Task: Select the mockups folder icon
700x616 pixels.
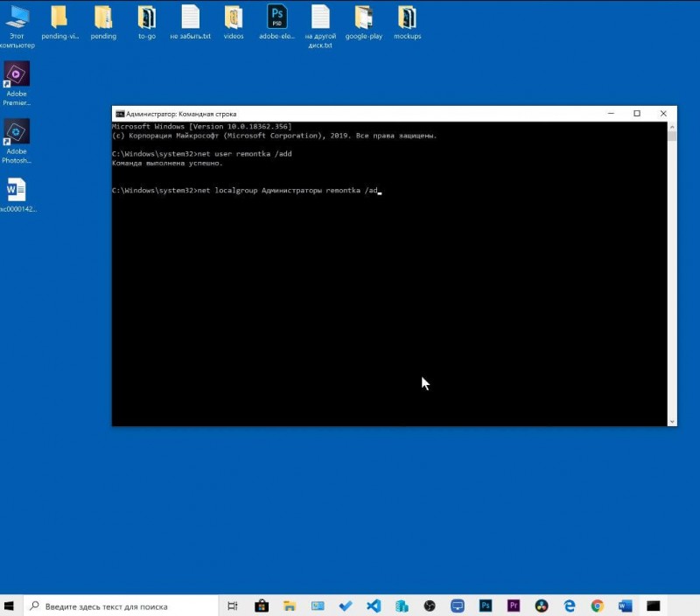Action: tap(407, 23)
